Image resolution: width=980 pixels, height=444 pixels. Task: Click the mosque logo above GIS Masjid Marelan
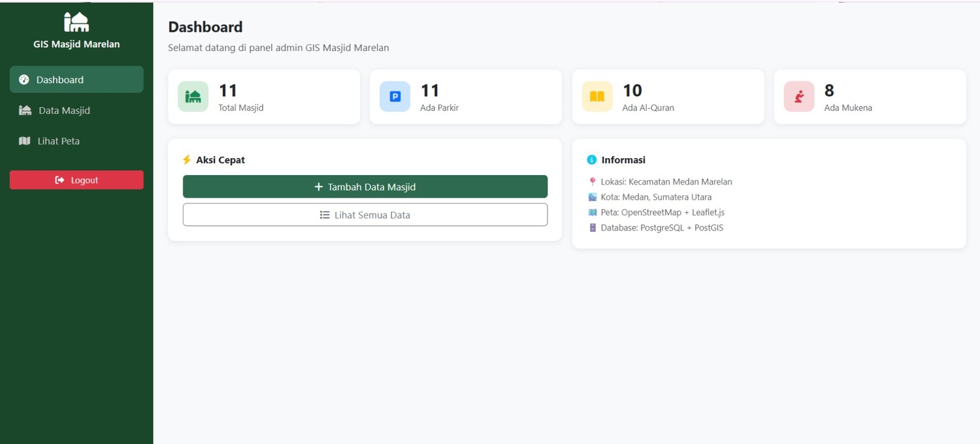tap(76, 22)
